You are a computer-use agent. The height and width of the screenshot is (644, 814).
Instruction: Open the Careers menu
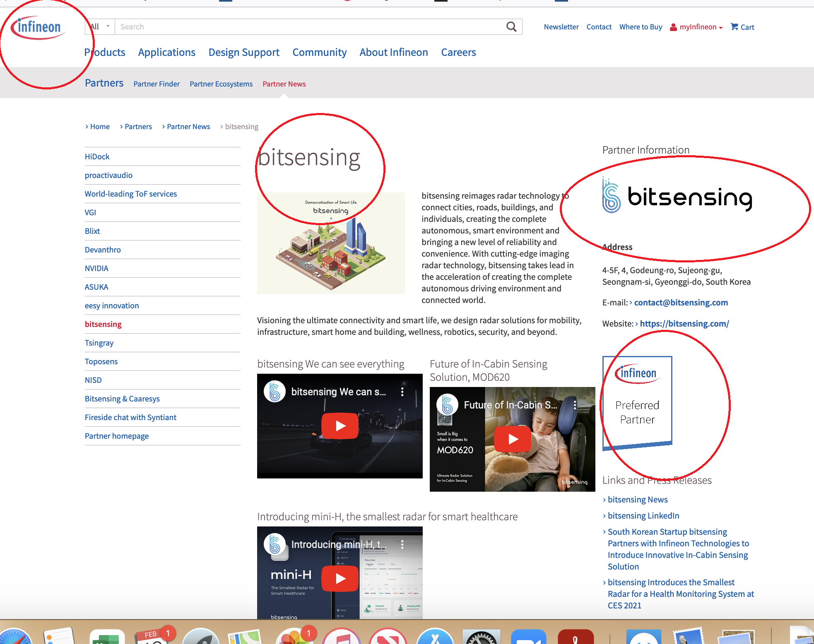[458, 52]
